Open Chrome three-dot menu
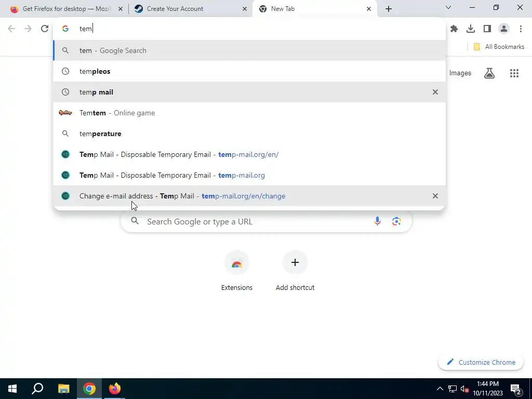The image size is (532, 399). coord(521,29)
